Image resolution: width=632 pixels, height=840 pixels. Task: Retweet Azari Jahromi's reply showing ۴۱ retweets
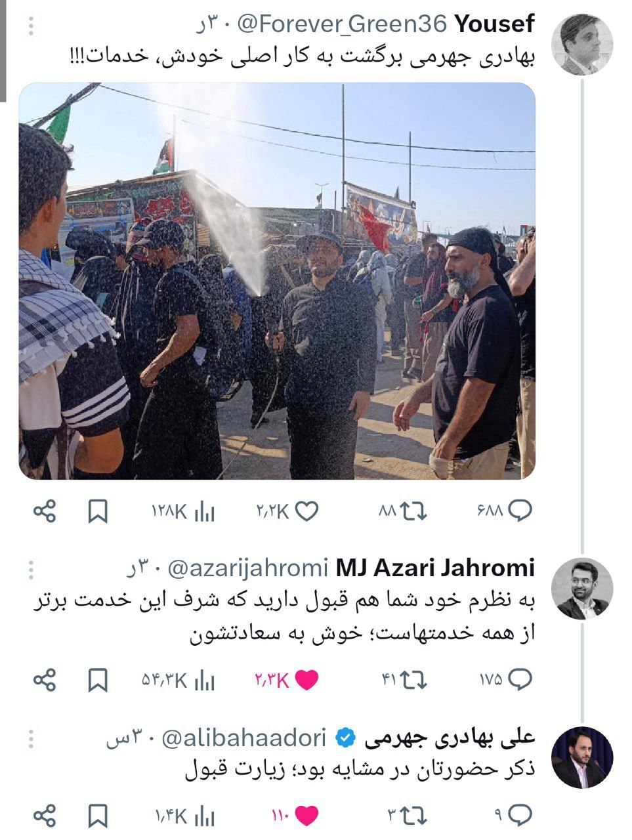click(x=404, y=681)
